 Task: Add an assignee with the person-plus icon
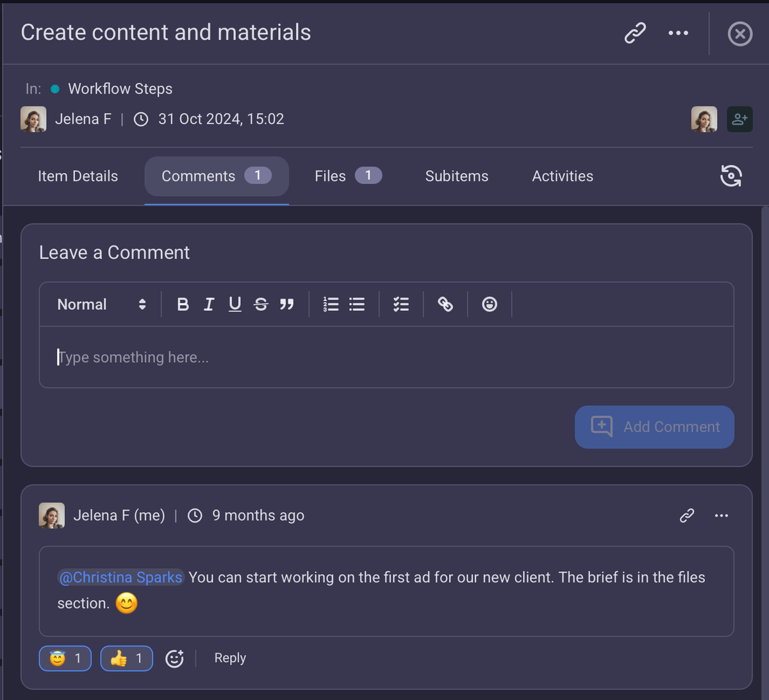click(740, 119)
